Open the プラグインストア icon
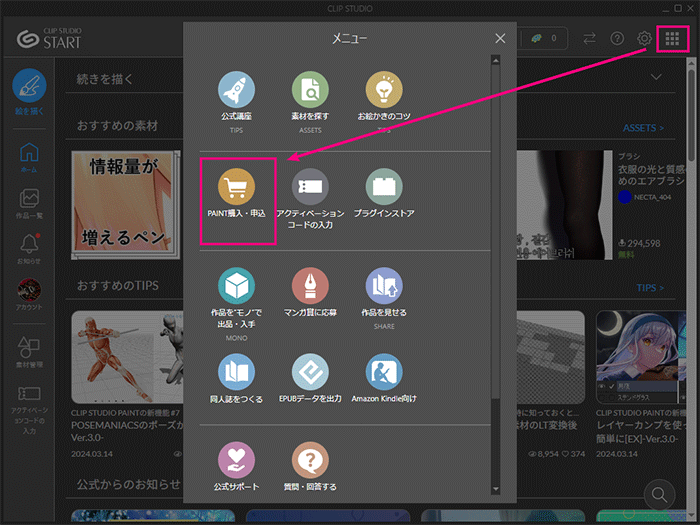The image size is (700, 525). pyautogui.click(x=384, y=187)
